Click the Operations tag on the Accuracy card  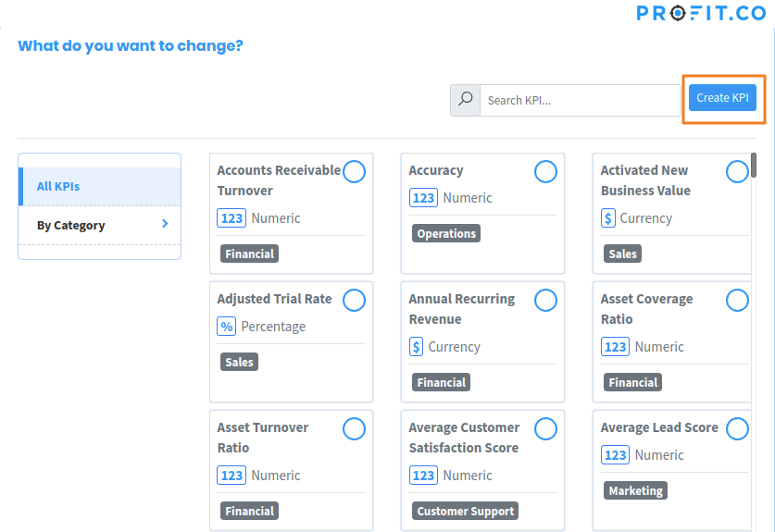point(446,234)
